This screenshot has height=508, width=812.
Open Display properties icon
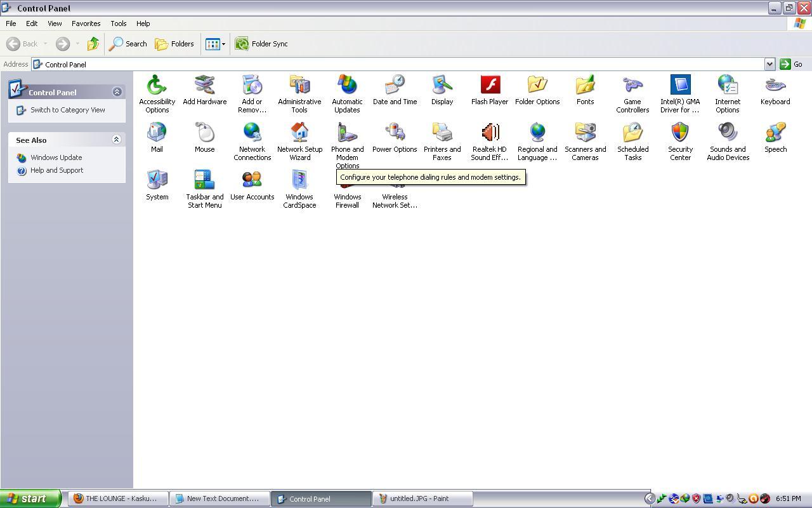pyautogui.click(x=442, y=84)
